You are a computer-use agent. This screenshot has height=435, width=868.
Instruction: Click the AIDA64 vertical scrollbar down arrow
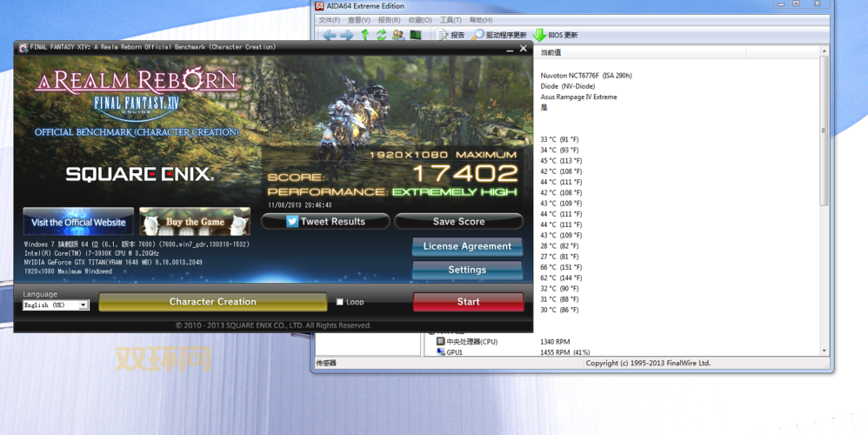823,349
